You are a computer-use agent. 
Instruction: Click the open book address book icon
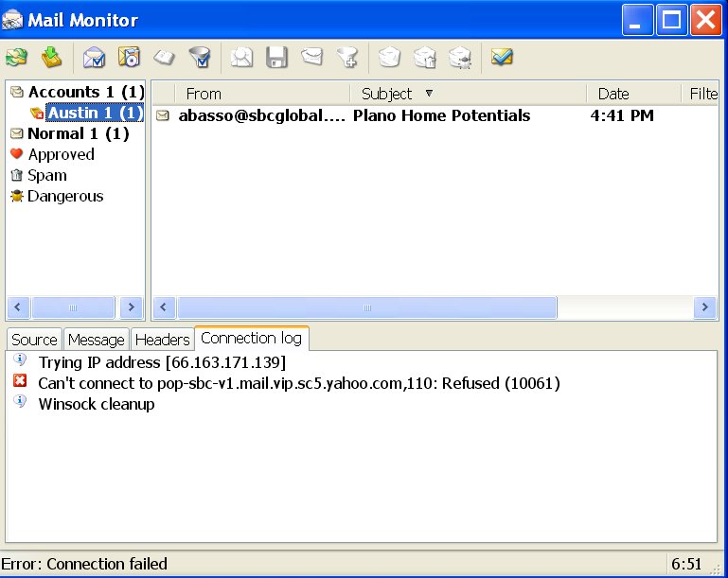point(164,58)
